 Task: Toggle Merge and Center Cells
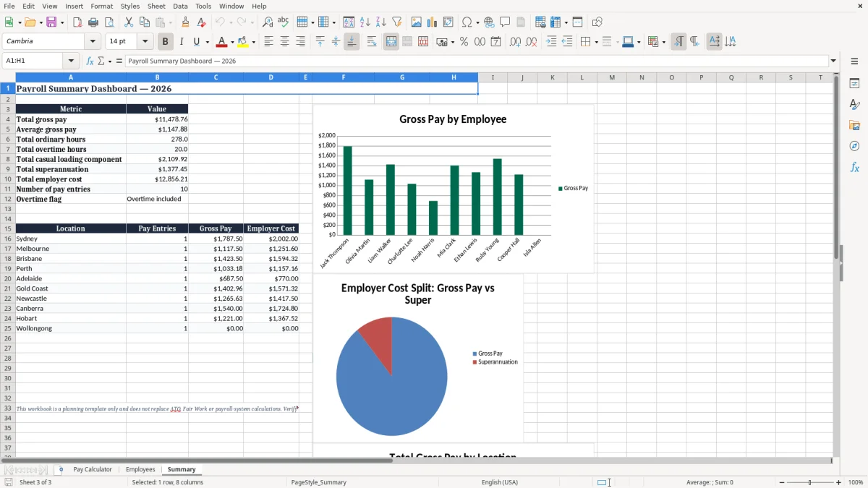coord(391,42)
